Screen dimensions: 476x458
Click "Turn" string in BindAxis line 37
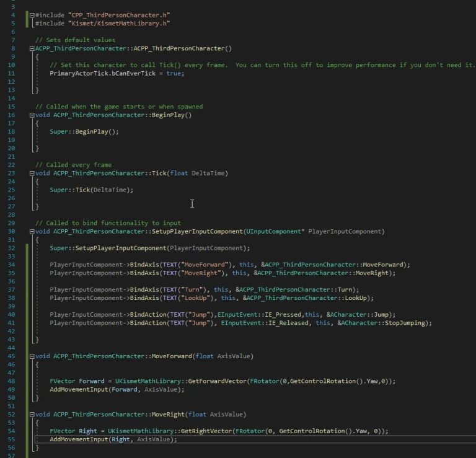pos(192,289)
